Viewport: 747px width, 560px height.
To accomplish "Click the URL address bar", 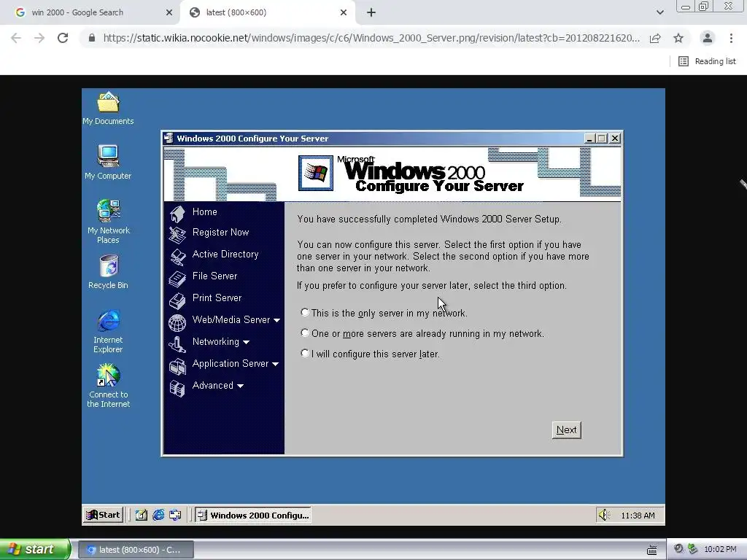I will (371, 38).
